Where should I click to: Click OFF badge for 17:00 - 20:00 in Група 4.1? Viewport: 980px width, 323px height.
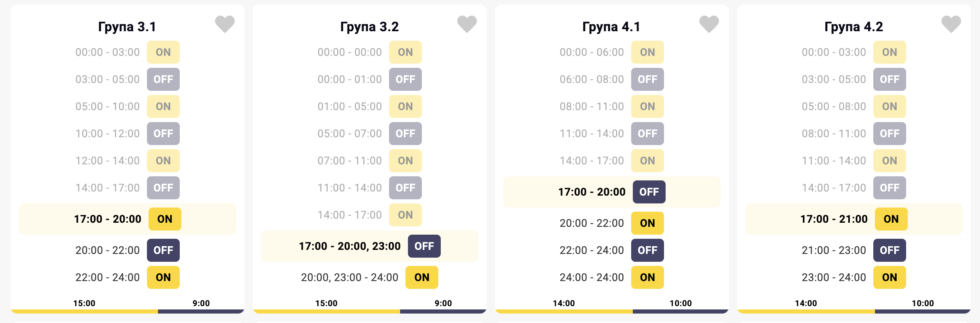(x=649, y=192)
